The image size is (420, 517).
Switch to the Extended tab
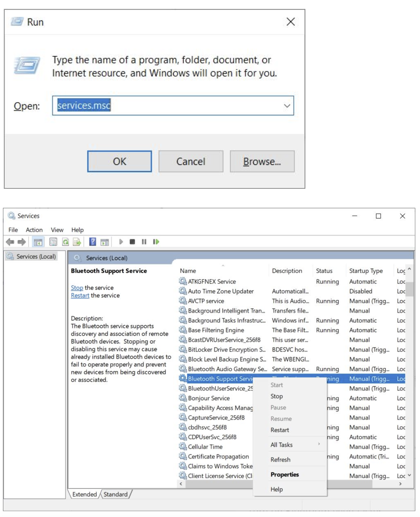[x=85, y=494]
